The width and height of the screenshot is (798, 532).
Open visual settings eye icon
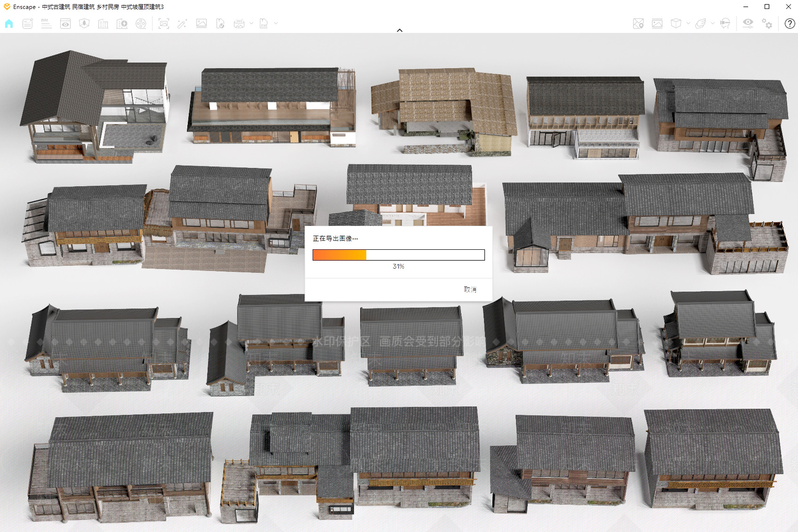click(x=748, y=23)
